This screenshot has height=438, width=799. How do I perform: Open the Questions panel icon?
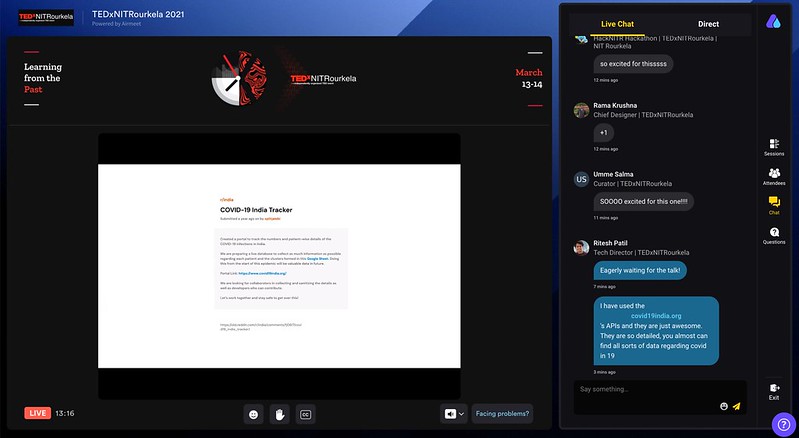tap(774, 235)
